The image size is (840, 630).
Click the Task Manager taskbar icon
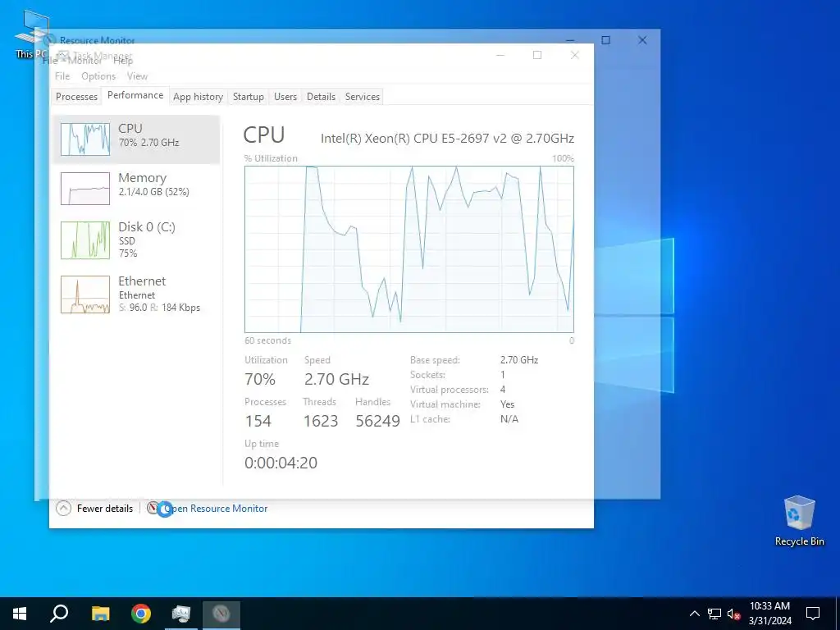click(x=181, y=614)
